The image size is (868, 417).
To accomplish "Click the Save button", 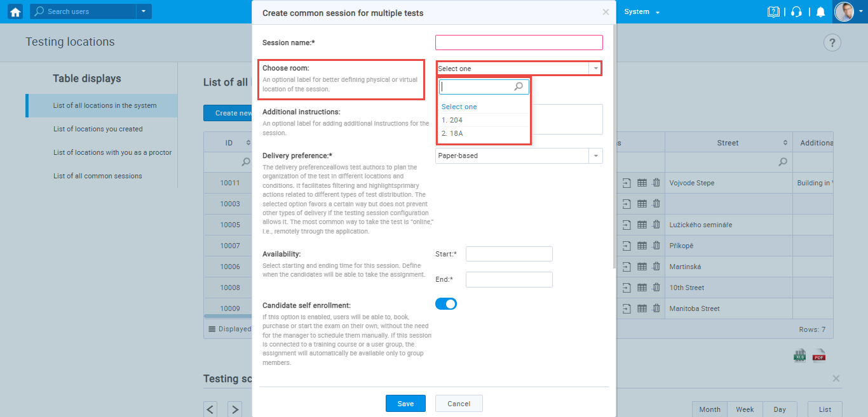I will (x=405, y=404).
